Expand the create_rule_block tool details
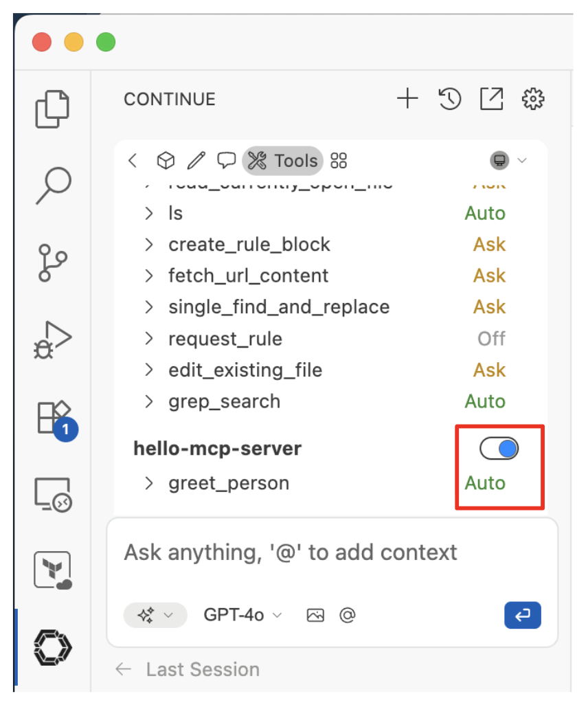 click(149, 245)
